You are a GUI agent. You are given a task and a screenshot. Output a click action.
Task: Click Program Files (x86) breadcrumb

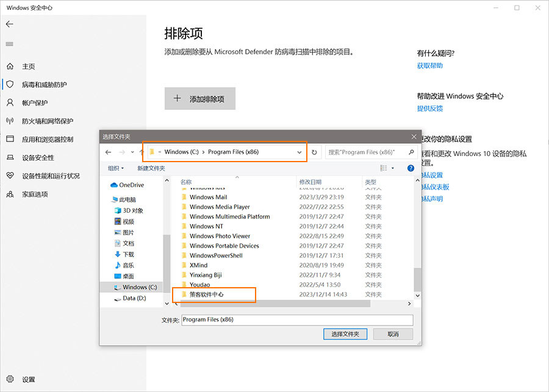point(233,152)
